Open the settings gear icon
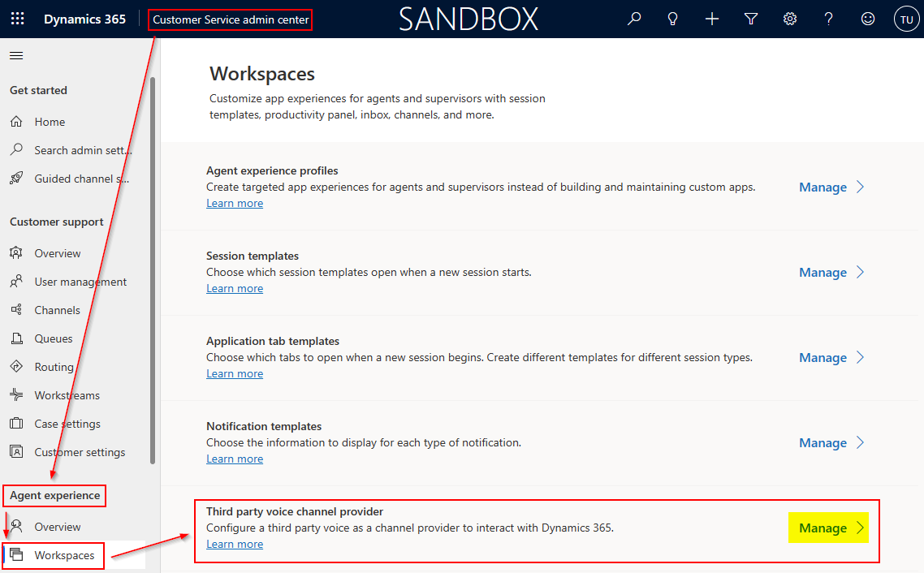Viewport: 924px width, 573px height. tap(790, 19)
